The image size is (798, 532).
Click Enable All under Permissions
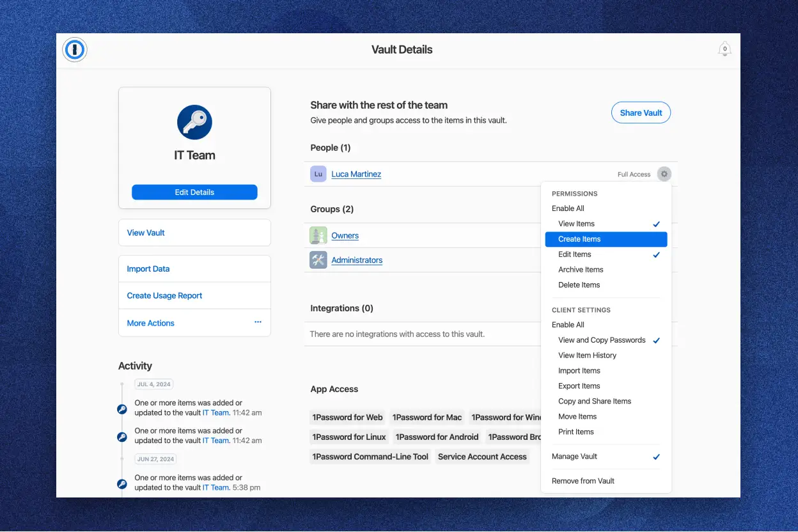(x=568, y=208)
